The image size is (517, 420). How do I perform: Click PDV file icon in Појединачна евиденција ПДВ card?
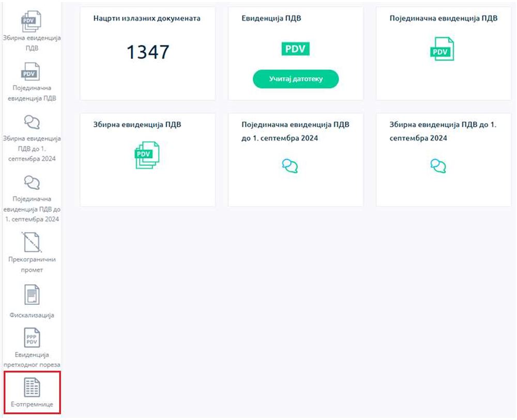click(442, 49)
